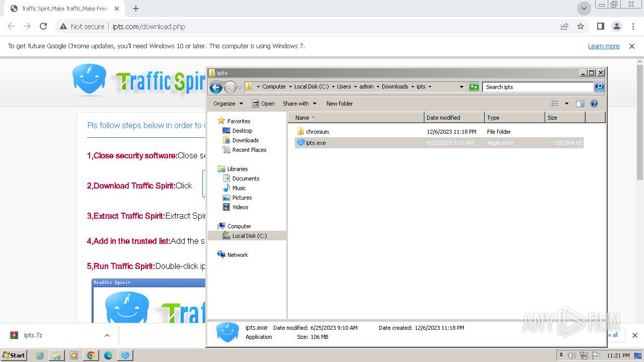Open Media Player taskbar icon
This screenshot has height=362, width=644.
(x=74, y=355)
